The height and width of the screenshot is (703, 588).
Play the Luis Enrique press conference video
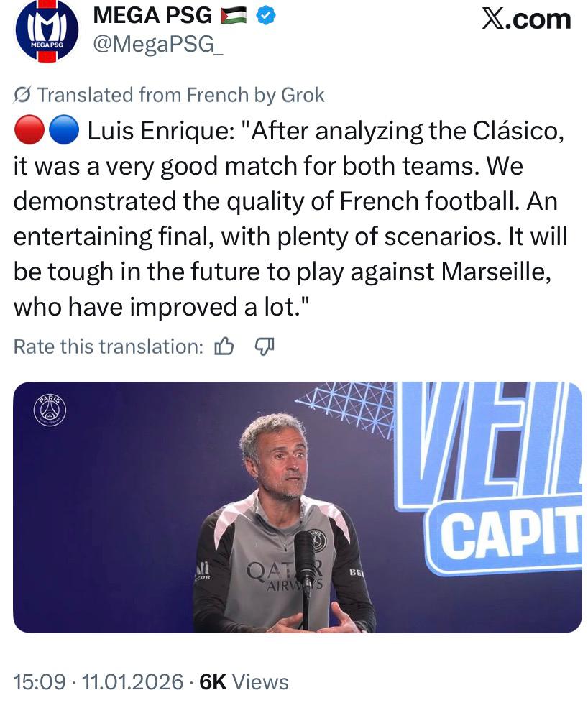point(297,507)
